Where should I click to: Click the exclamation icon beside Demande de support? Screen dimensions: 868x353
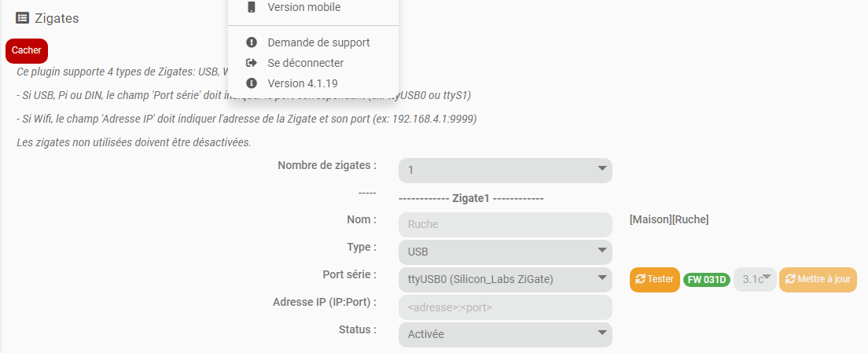252,42
